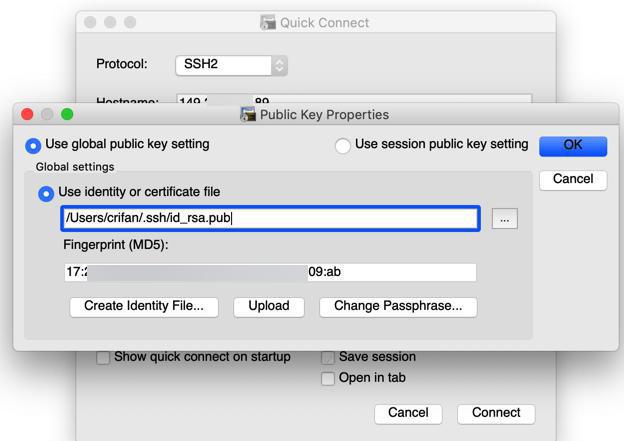Click the OK button
Screen dimensions: 624x441
click(x=572, y=145)
